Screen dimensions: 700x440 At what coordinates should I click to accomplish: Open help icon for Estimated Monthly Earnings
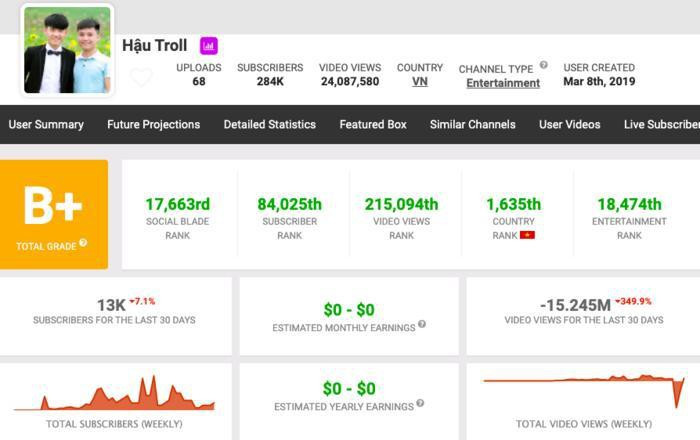click(x=422, y=325)
